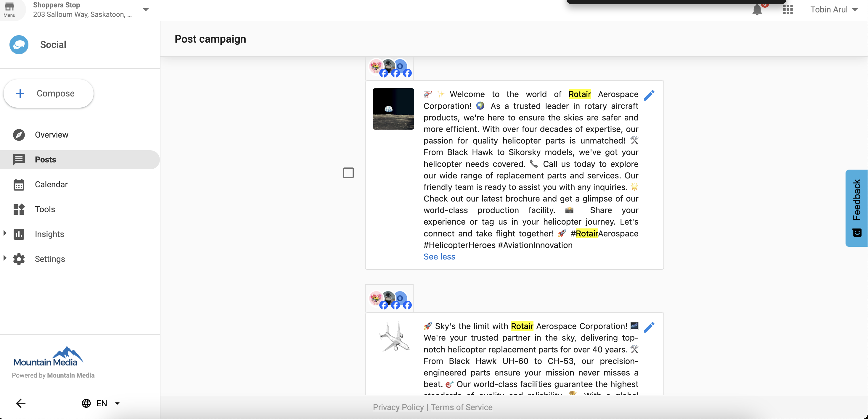Click See less on Welcome post
The width and height of the screenshot is (868, 419).
[x=439, y=257]
